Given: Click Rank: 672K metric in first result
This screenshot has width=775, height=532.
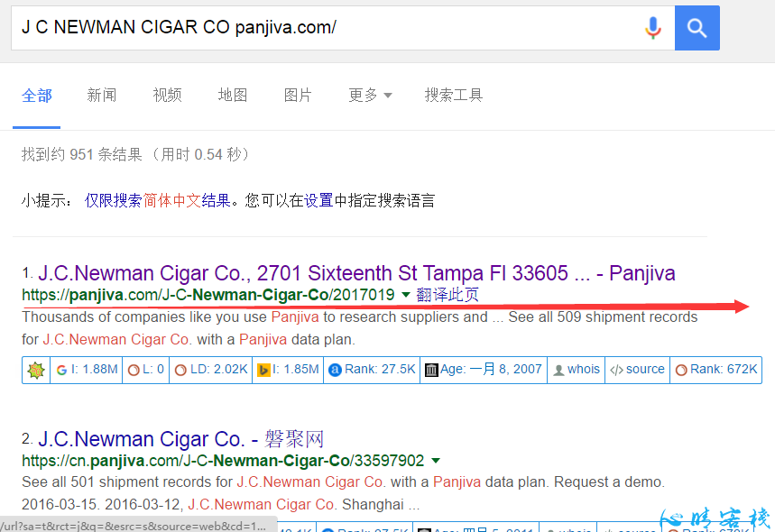Looking at the screenshot, I should point(716,370).
